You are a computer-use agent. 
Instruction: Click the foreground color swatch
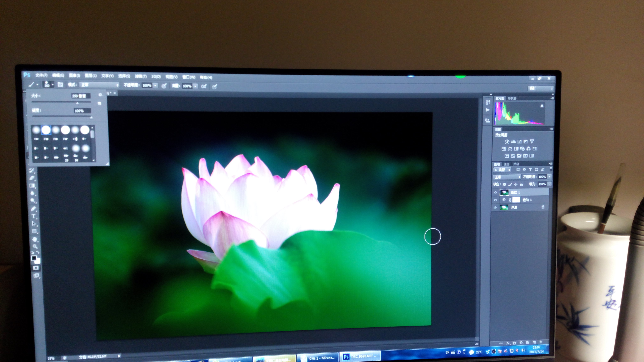34,258
